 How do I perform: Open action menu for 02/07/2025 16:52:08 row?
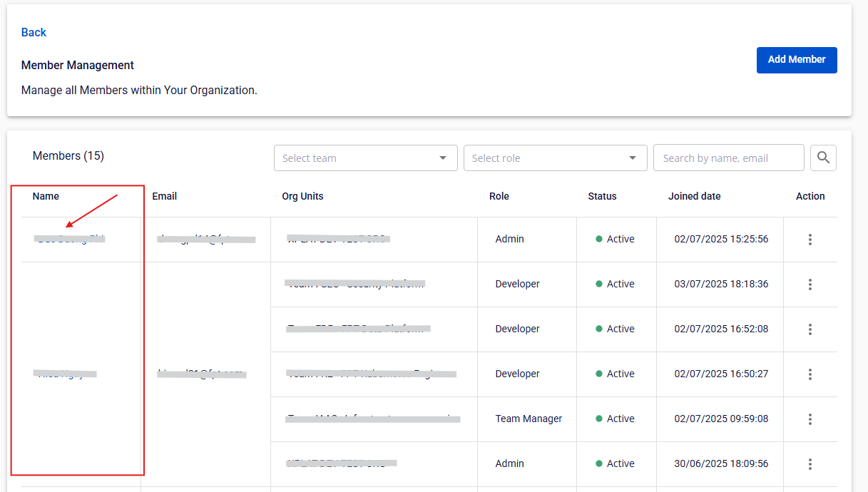click(x=810, y=329)
